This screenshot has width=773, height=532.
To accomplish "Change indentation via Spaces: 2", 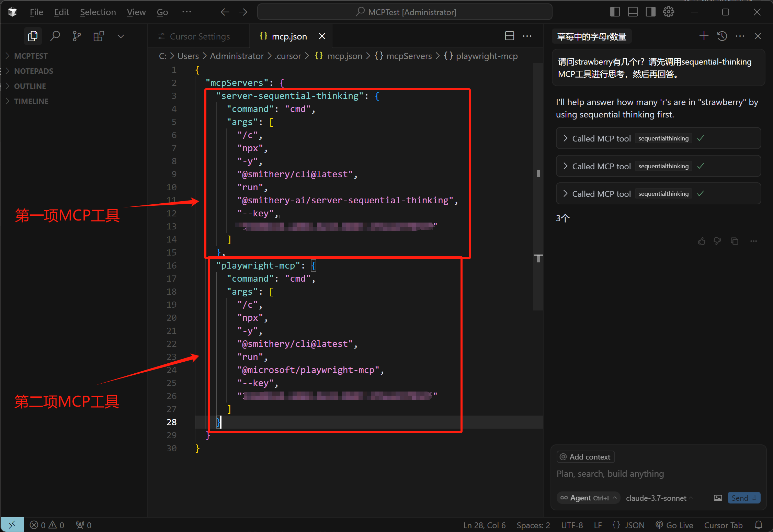I will pyautogui.click(x=533, y=525).
